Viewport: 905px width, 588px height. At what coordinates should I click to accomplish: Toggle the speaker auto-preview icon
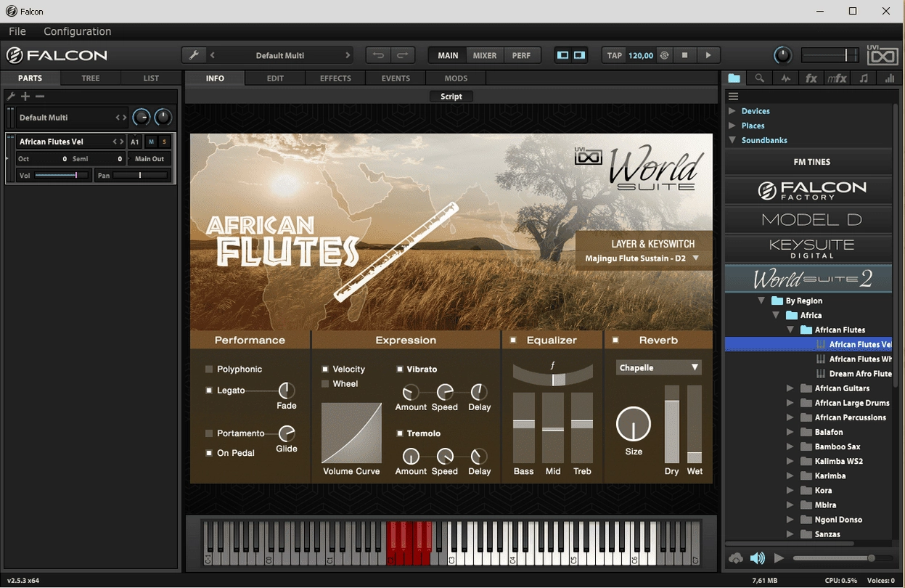pyautogui.click(x=758, y=558)
